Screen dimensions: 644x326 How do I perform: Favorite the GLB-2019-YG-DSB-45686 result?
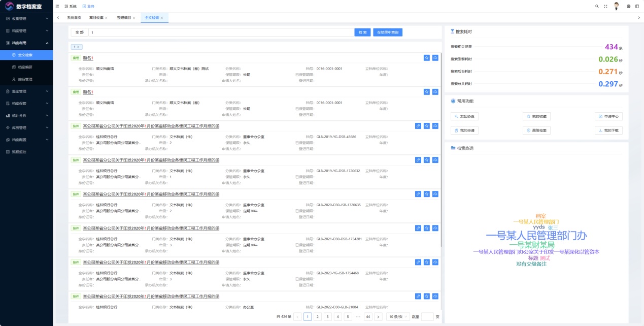(x=427, y=126)
